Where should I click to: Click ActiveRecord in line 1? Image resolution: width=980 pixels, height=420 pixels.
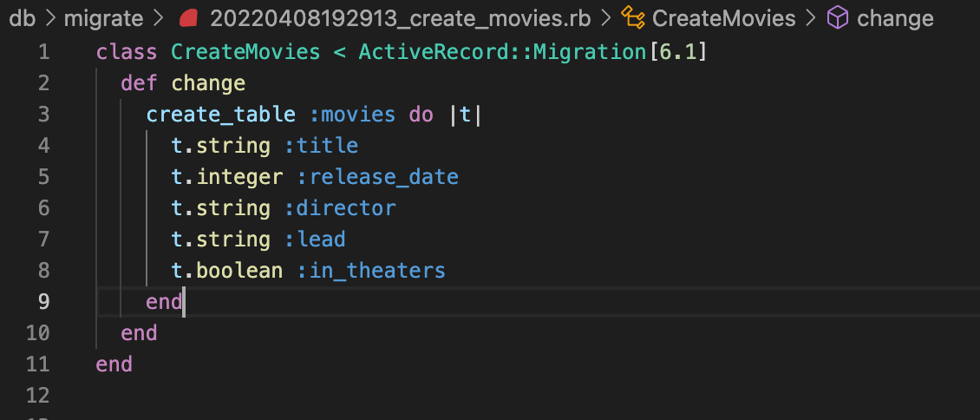tap(433, 52)
